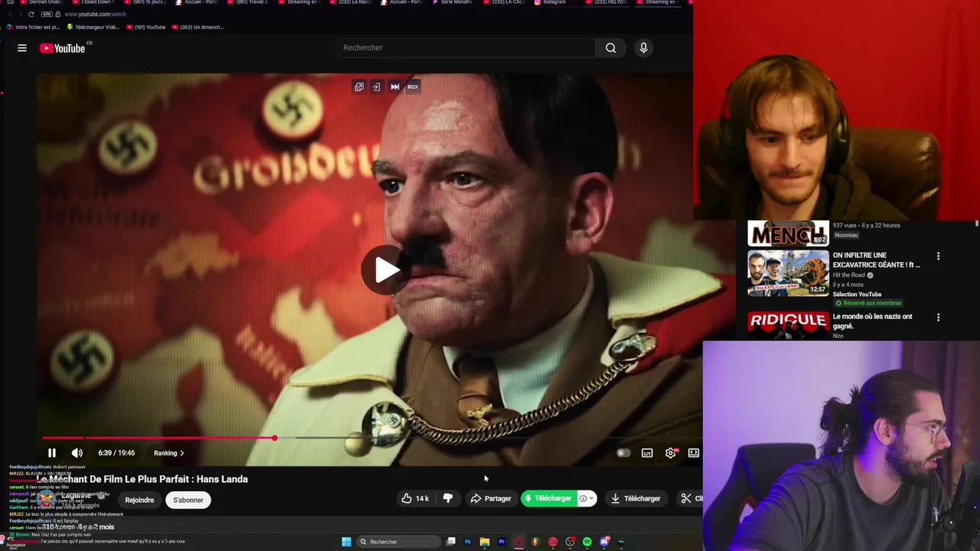The width and height of the screenshot is (980, 551).
Task: Open ON INFILTRE UNE EXCAVATRICE title link
Action: [x=876, y=259]
